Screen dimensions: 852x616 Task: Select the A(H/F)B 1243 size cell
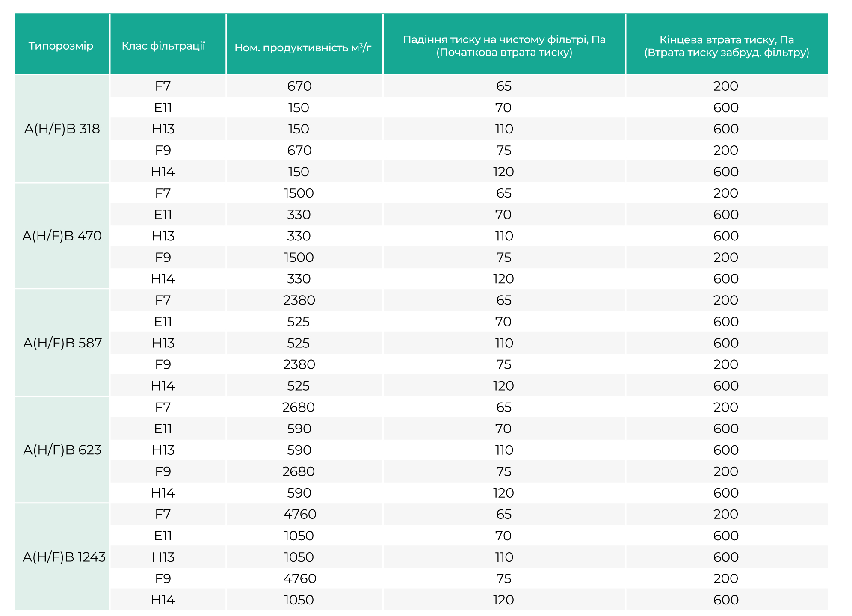[62, 557]
